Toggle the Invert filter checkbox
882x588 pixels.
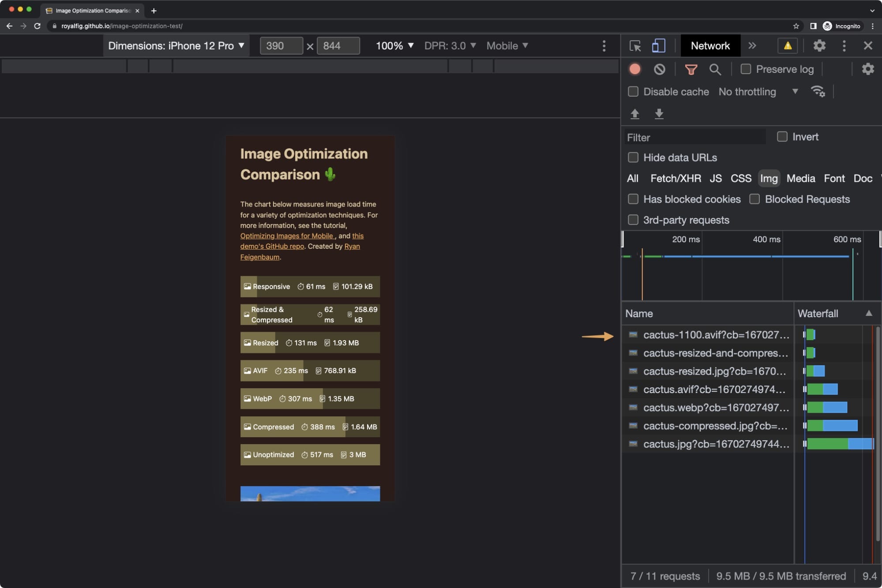[781, 136]
